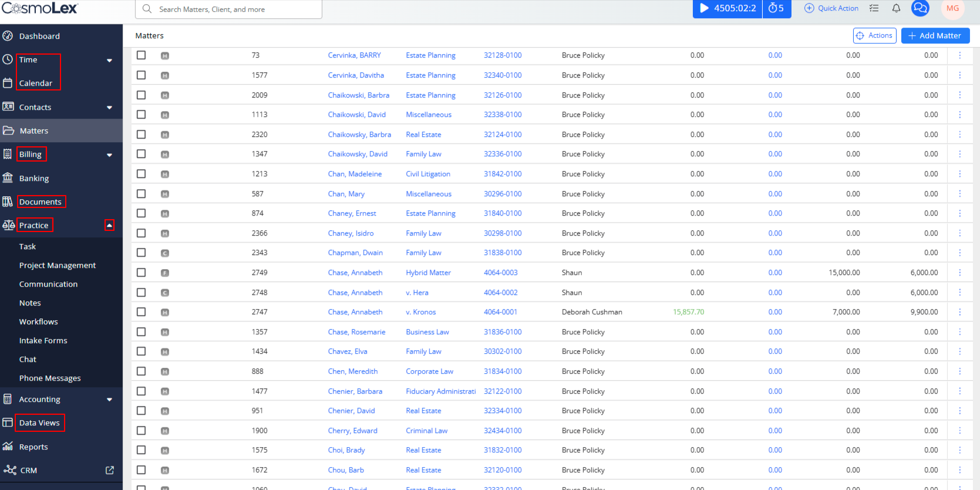The width and height of the screenshot is (980, 490).
Task: Expand the Accounting menu arrow
Action: 109,400
